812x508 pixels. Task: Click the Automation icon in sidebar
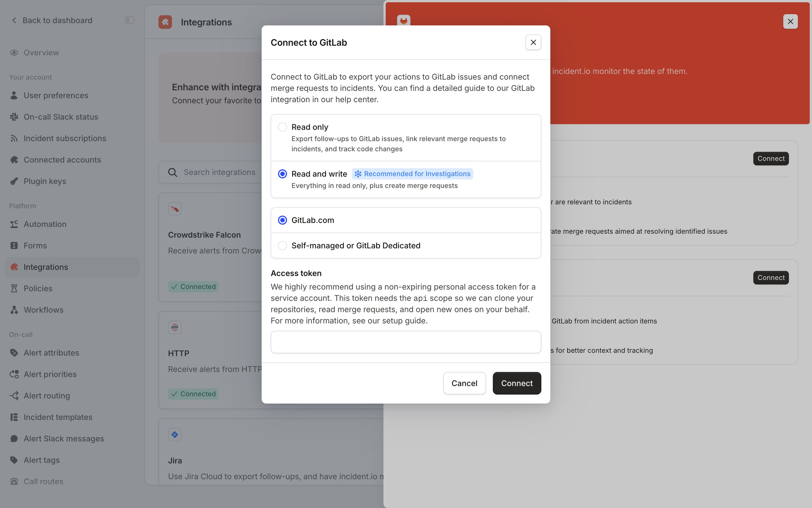pos(14,224)
